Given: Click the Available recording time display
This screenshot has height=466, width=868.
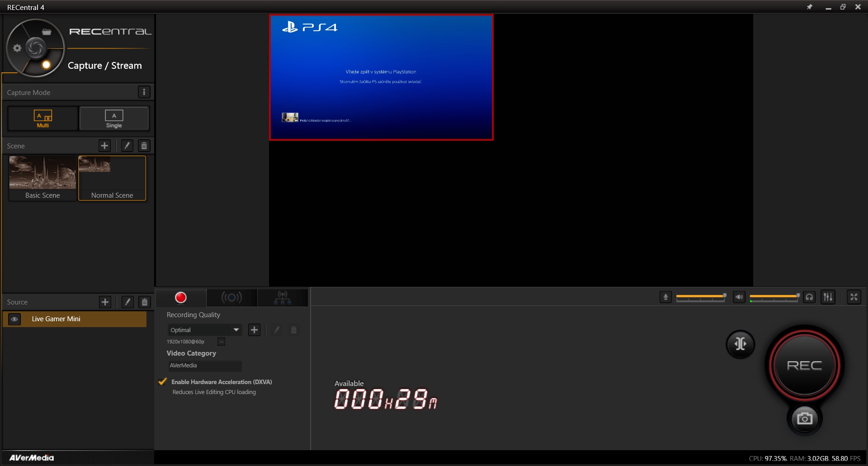Looking at the screenshot, I should [386, 399].
